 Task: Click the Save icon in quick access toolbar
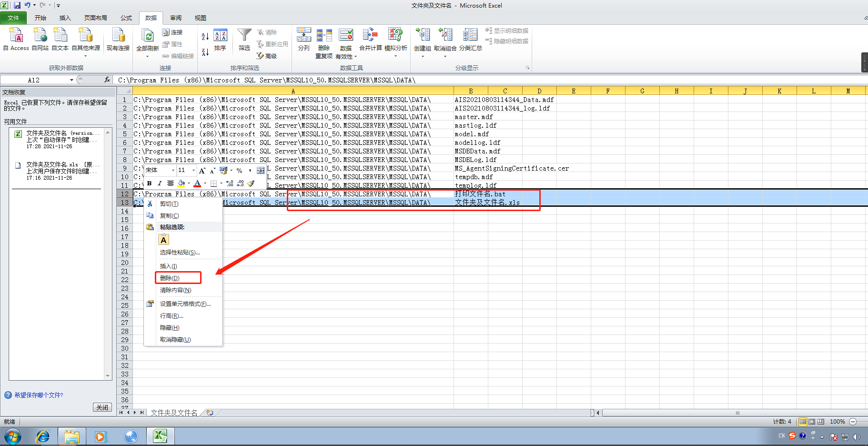tap(17, 5)
